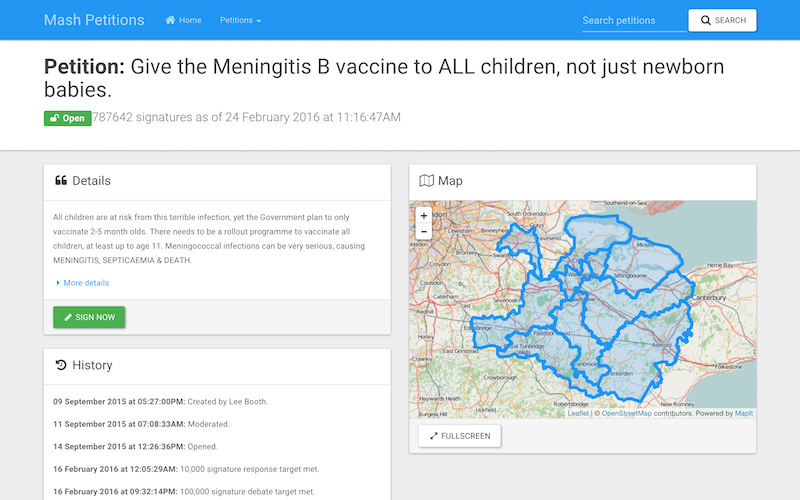Click the pencil icon on Sign Now
The height and width of the screenshot is (500, 800).
point(68,317)
